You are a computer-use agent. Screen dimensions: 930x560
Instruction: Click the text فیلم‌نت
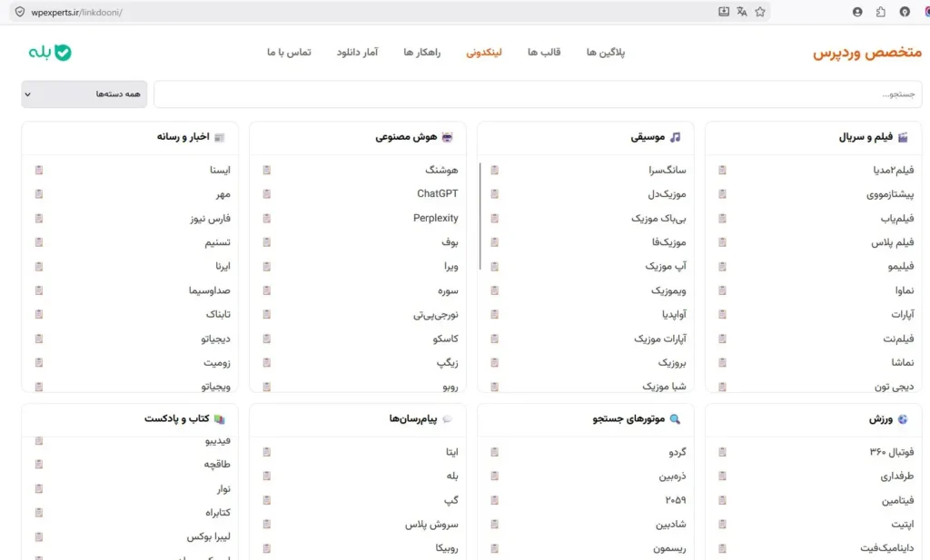tap(898, 339)
